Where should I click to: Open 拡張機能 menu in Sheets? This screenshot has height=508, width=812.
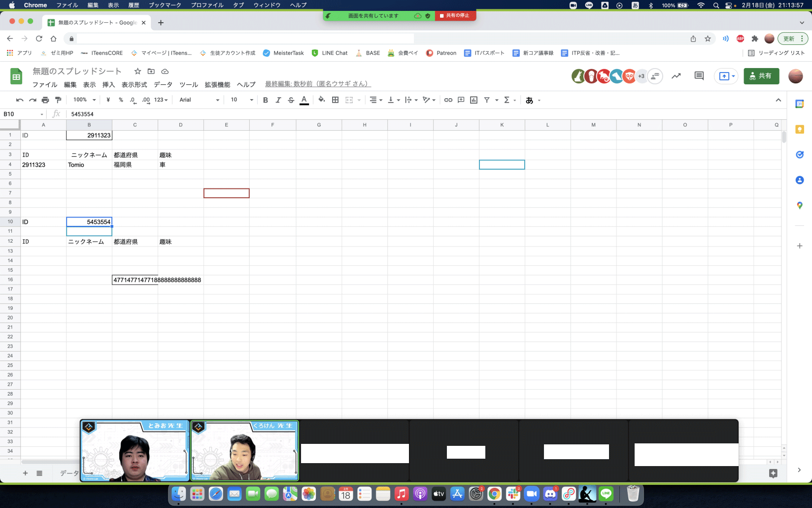[217, 85]
